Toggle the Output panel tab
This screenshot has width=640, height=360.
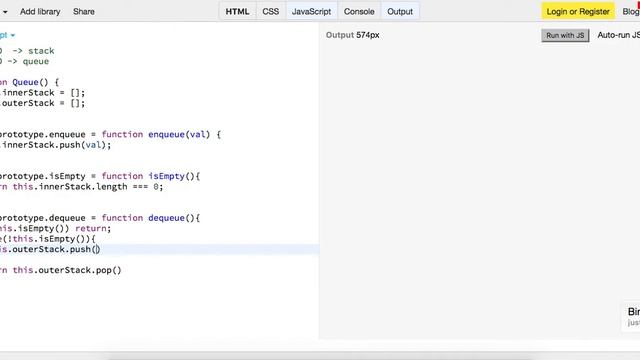tap(400, 11)
